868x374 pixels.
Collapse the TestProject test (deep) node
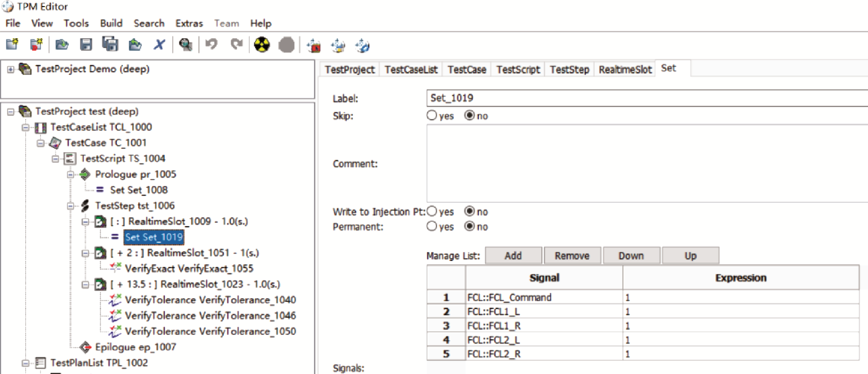[10, 112]
